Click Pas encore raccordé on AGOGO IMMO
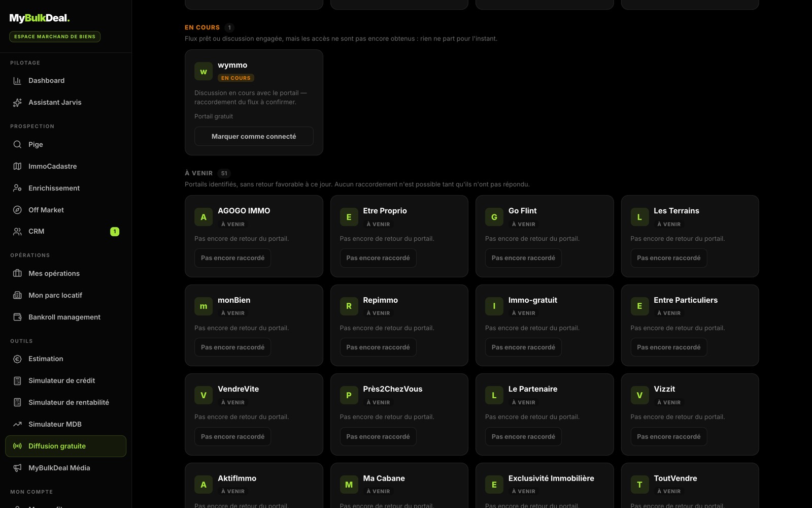 coord(232,258)
